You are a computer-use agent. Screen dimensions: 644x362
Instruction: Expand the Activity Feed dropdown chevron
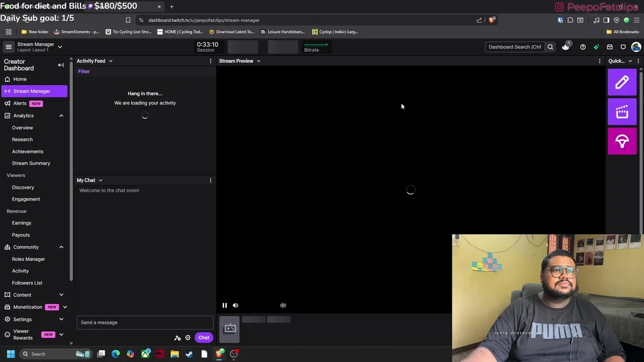pyautogui.click(x=111, y=61)
